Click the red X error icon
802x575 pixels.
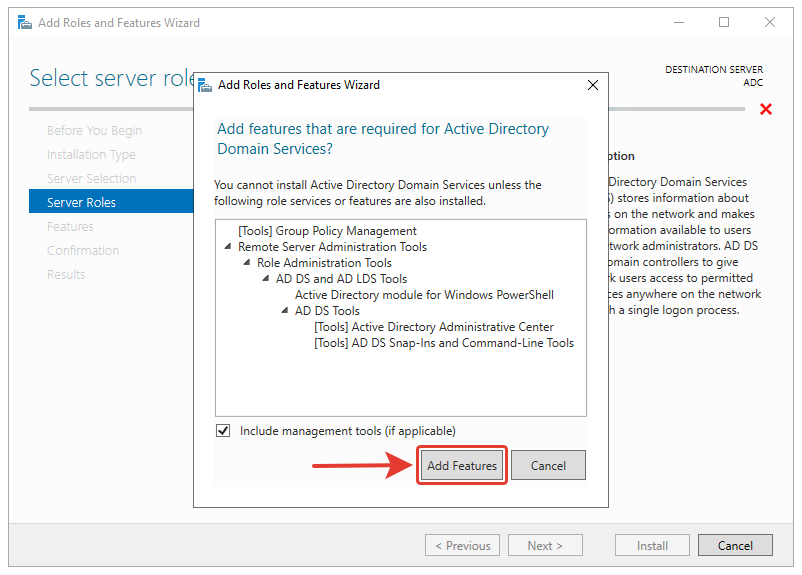pos(766,109)
